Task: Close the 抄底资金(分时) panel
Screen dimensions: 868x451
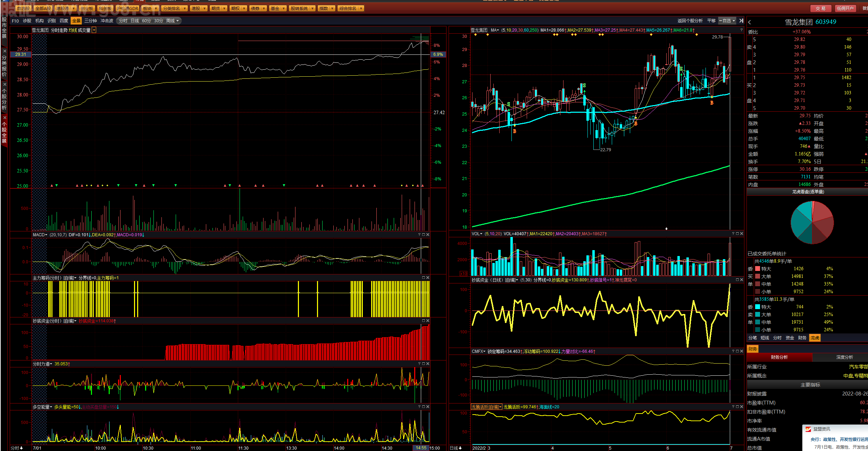Action: [428, 321]
